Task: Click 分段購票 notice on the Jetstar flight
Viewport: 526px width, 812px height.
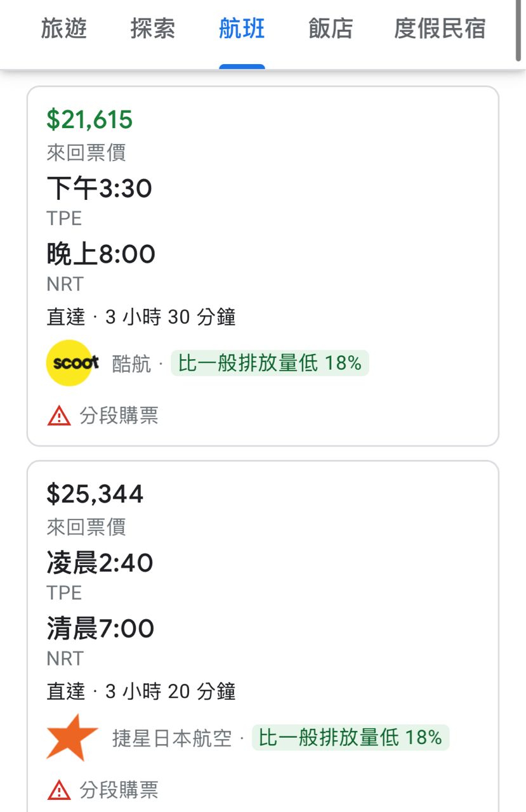Action: [x=119, y=790]
